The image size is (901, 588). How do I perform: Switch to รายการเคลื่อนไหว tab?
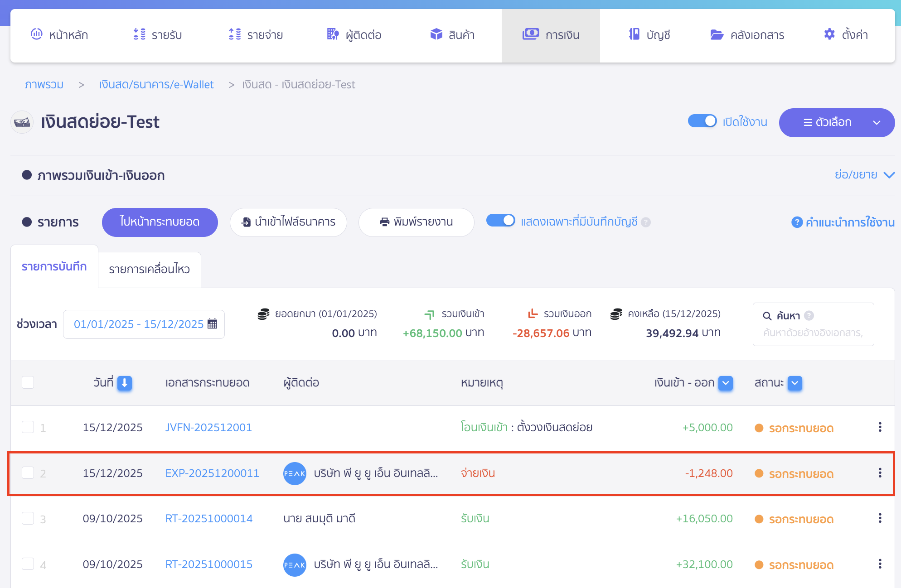(149, 269)
